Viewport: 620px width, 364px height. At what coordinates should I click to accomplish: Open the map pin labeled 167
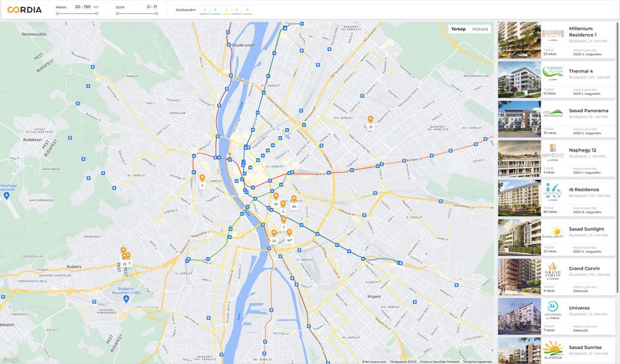(289, 233)
